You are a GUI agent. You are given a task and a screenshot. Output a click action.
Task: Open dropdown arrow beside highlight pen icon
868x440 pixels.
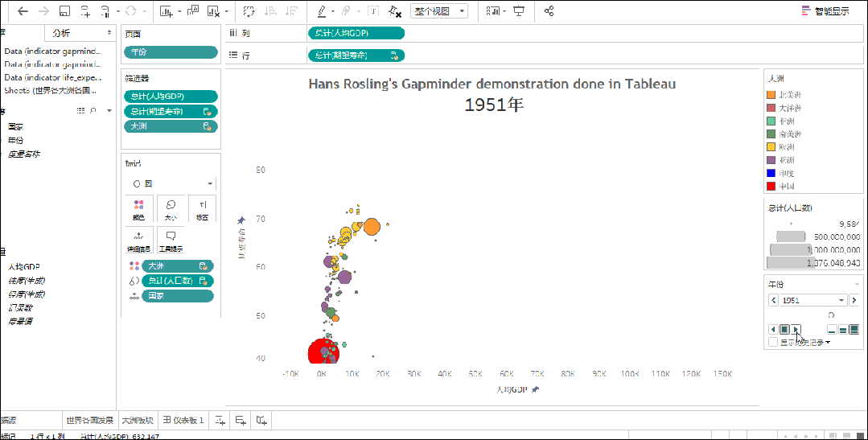pos(333,11)
